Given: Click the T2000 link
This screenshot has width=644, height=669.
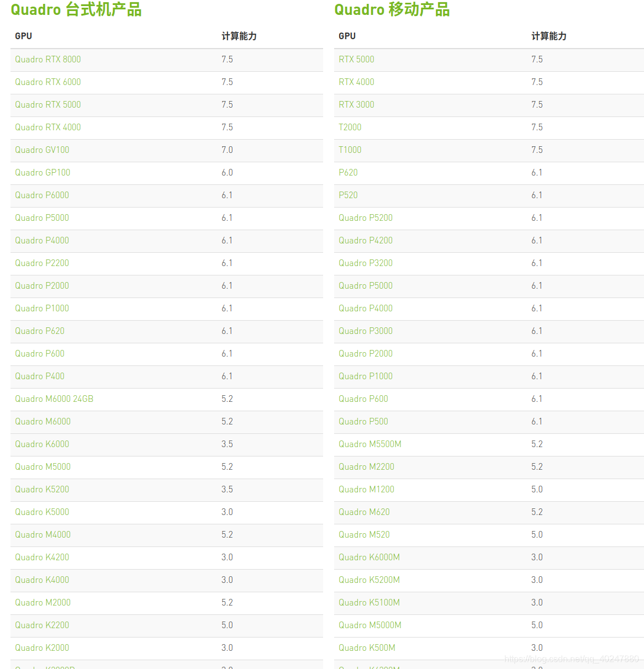Looking at the screenshot, I should (350, 128).
